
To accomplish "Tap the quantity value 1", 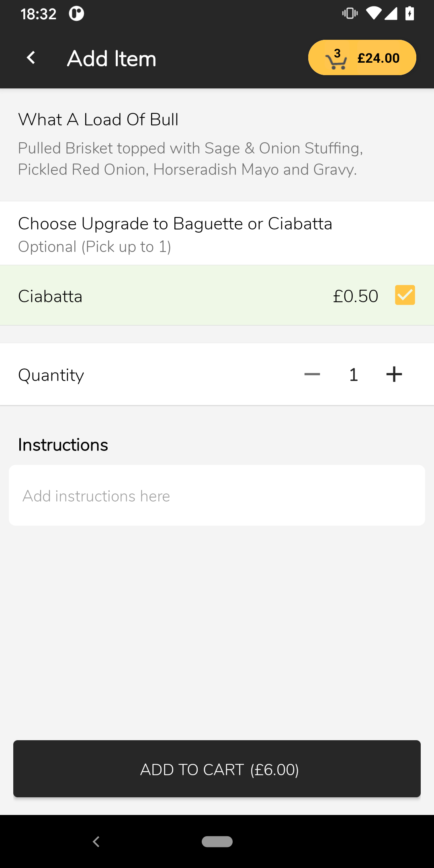I will pyautogui.click(x=354, y=375).
